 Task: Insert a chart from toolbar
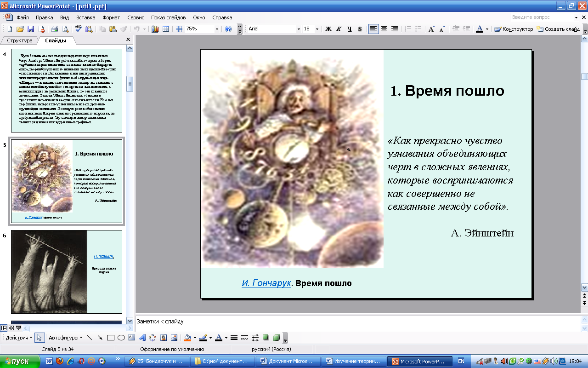tap(155, 29)
